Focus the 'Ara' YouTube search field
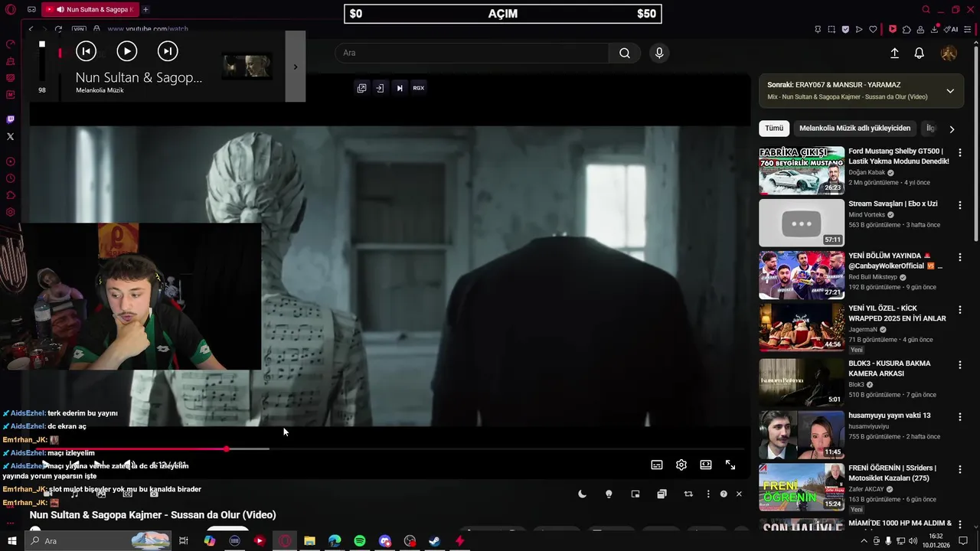This screenshot has width=980, height=551. tap(472, 53)
